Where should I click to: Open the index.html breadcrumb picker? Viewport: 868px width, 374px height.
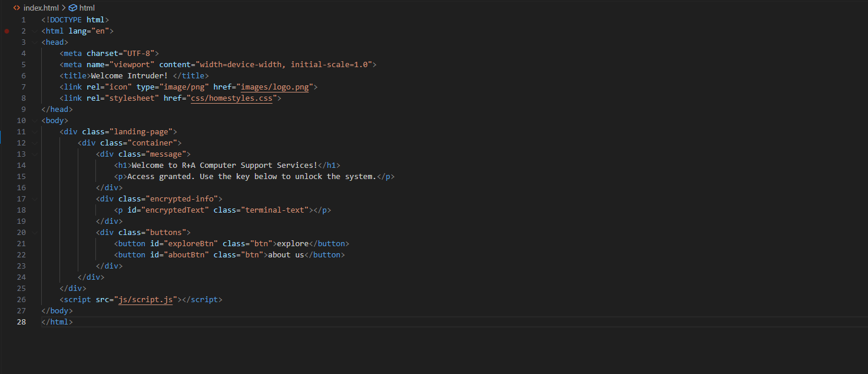click(x=40, y=8)
